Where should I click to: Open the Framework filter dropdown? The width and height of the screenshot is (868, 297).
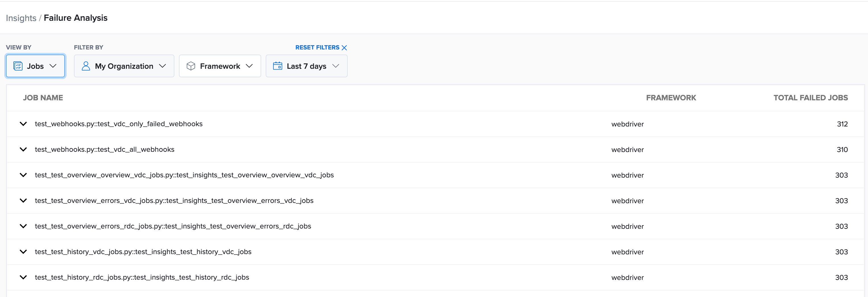[x=249, y=66]
